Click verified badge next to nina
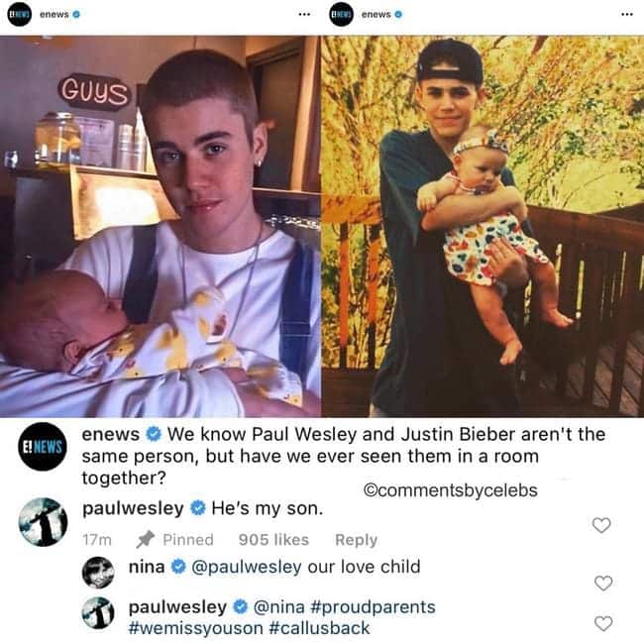 [178, 567]
